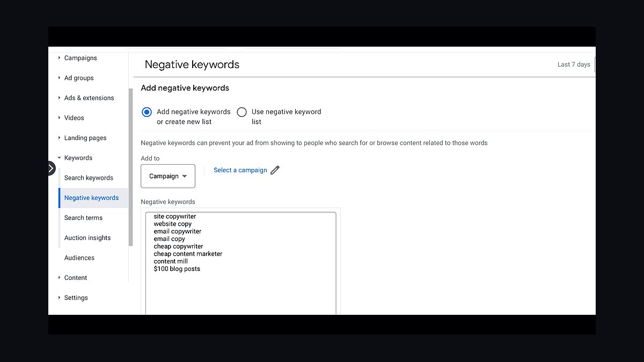
Task: Click the 'email copy' keyword line
Action: point(170,239)
